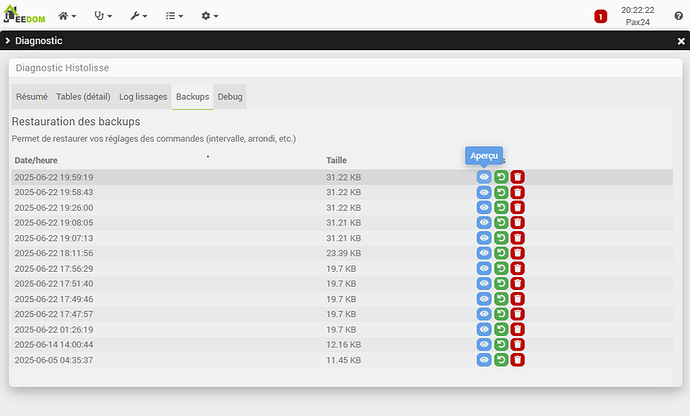This screenshot has height=416, width=690.
Task: Open the home menu dropdown
Action: coord(67,16)
